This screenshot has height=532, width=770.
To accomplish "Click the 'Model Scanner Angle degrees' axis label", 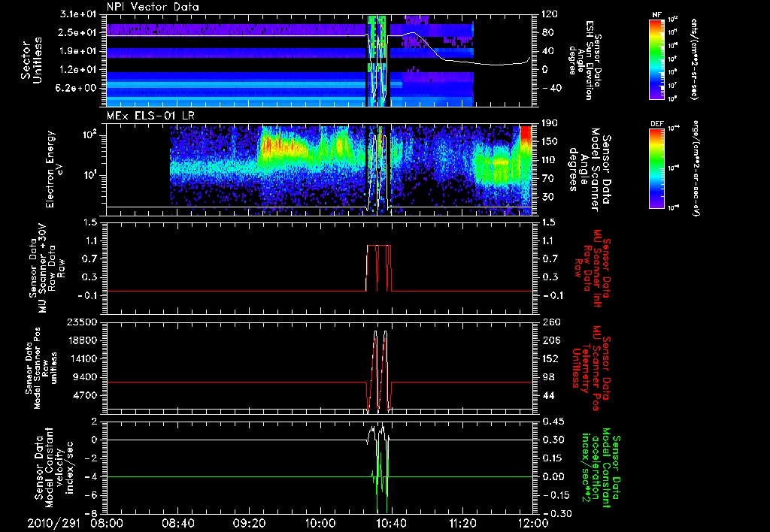I will click(590, 169).
